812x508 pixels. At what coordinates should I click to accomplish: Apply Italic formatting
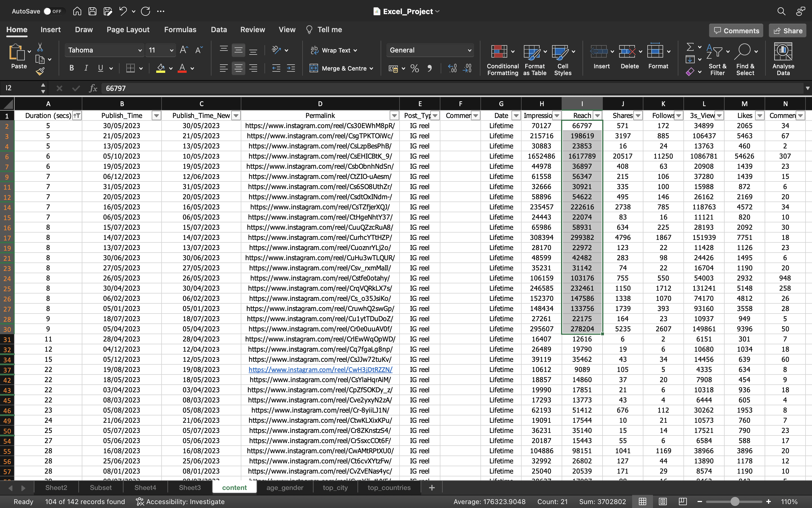[86, 68]
